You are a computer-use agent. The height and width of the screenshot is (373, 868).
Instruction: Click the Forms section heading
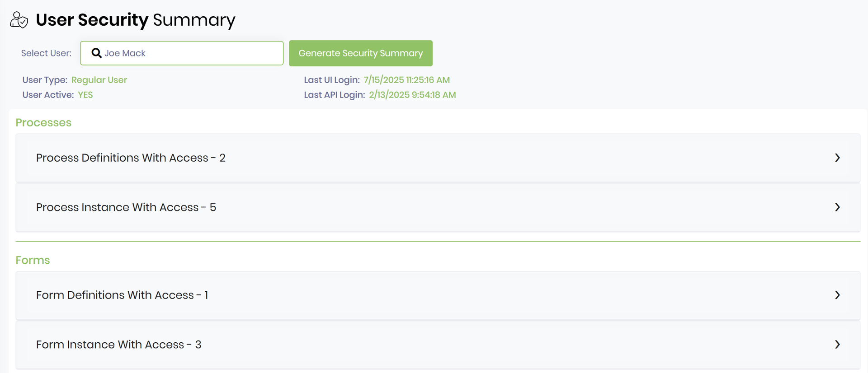pos(33,260)
